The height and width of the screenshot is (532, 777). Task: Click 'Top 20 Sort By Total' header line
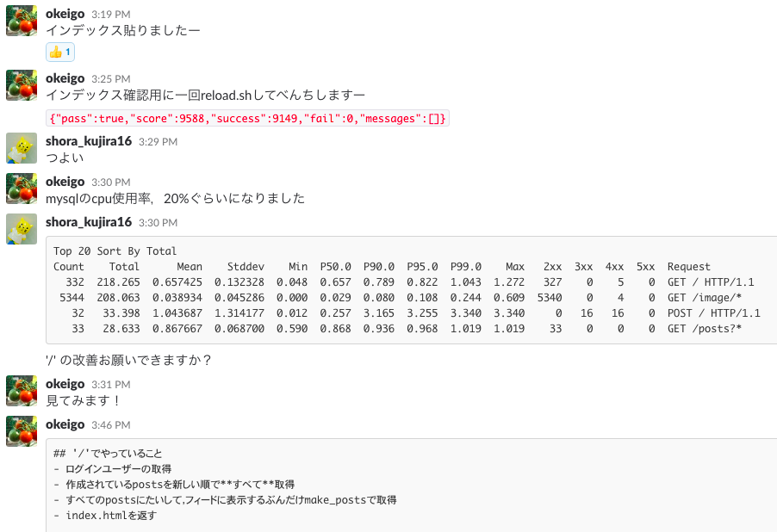(x=115, y=251)
